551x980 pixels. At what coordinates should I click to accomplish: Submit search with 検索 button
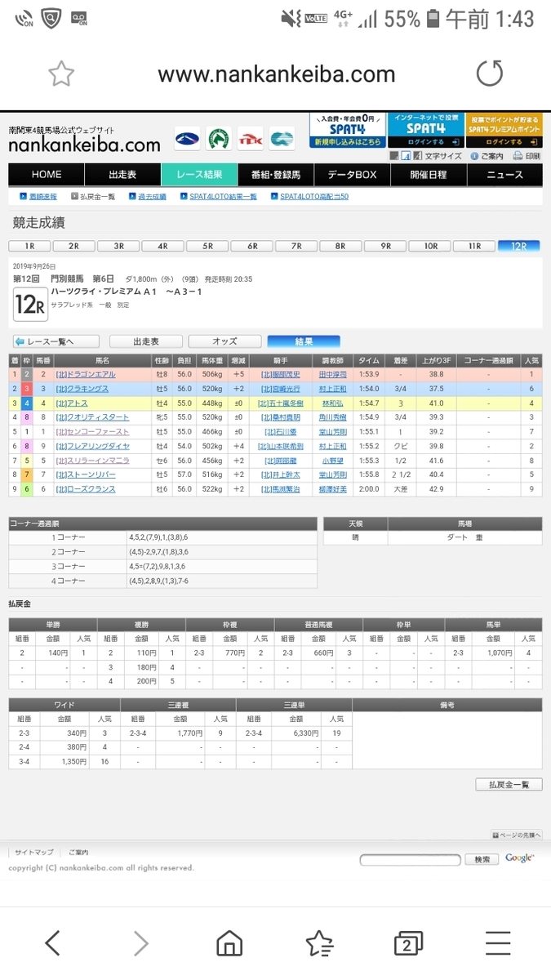(482, 859)
